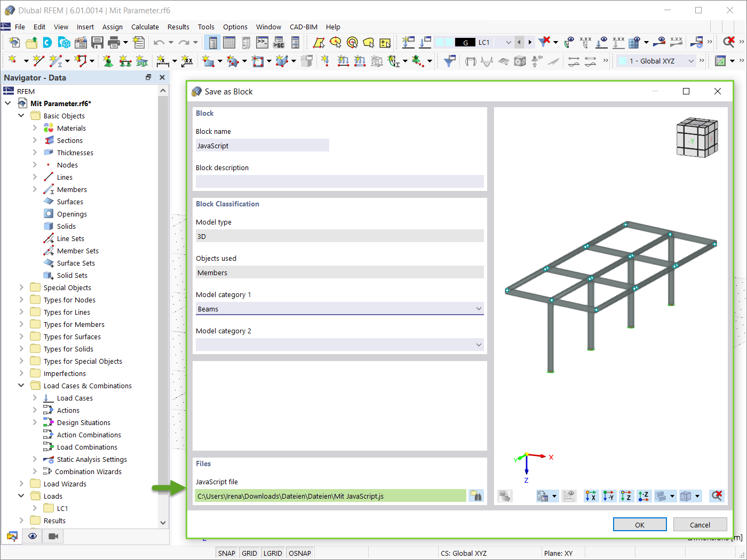This screenshot has height=560, width=747.
Task: Open the Results menu
Action: [x=178, y=27]
